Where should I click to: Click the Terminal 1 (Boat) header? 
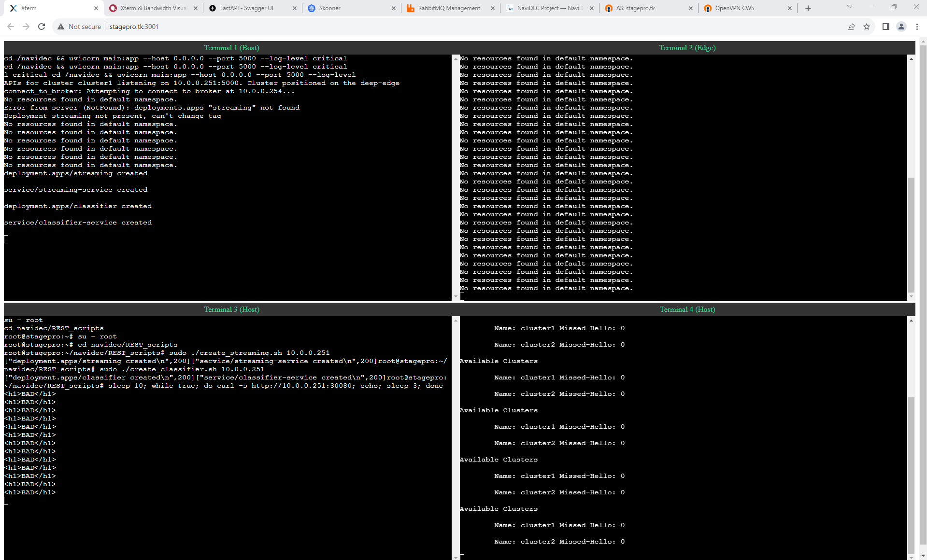tap(231, 48)
